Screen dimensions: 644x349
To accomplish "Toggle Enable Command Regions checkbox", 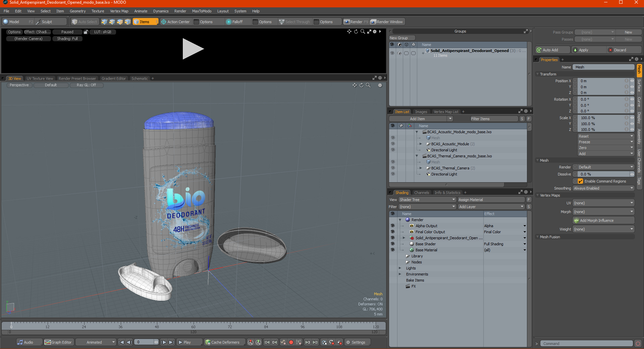I will tap(580, 181).
